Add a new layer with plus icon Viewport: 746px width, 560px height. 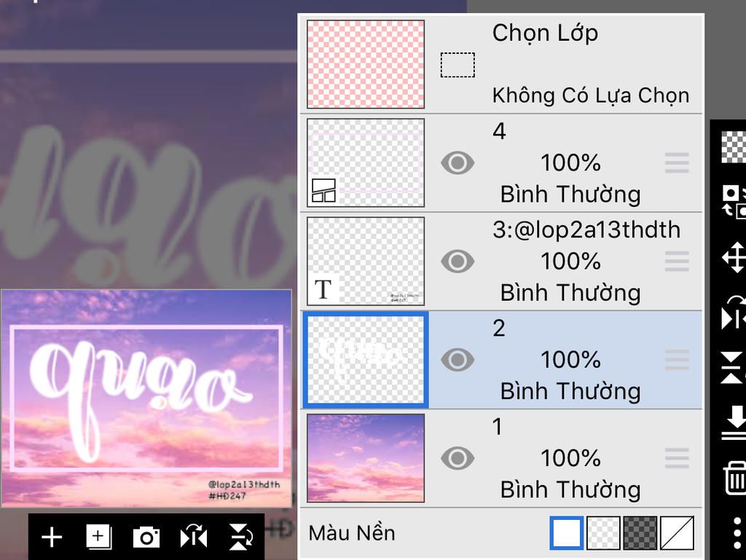tap(52, 537)
